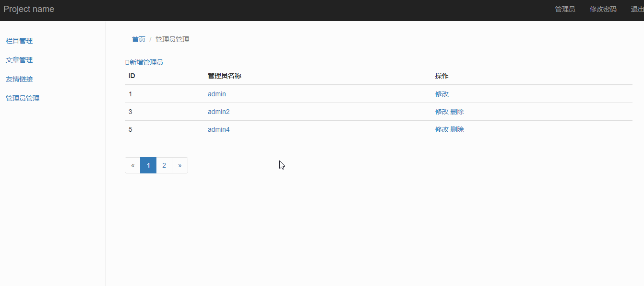Click 退出 to log out

coord(637,9)
